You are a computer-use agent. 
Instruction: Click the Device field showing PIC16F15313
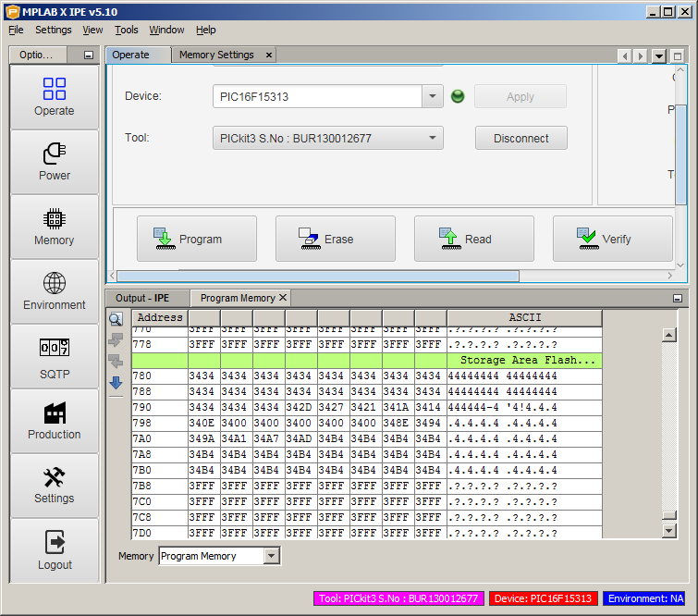pyautogui.click(x=317, y=96)
